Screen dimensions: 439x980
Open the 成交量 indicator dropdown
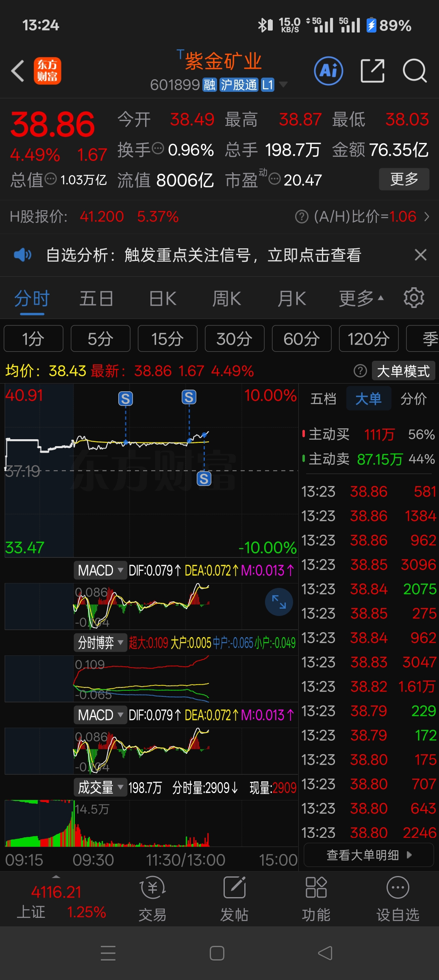click(x=100, y=787)
